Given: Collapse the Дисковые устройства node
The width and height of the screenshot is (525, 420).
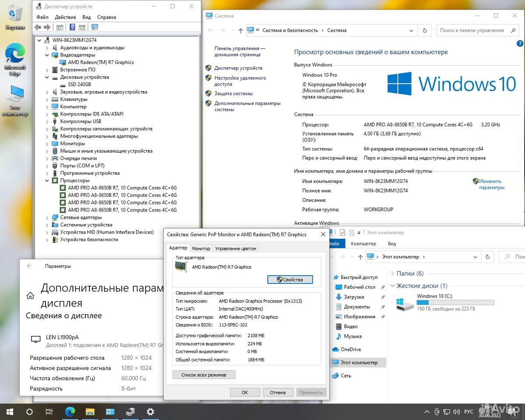Looking at the screenshot, I should pos(47,77).
